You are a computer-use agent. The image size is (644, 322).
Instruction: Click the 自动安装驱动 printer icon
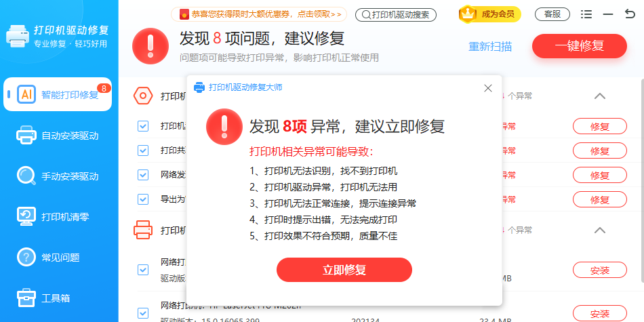pos(26,136)
